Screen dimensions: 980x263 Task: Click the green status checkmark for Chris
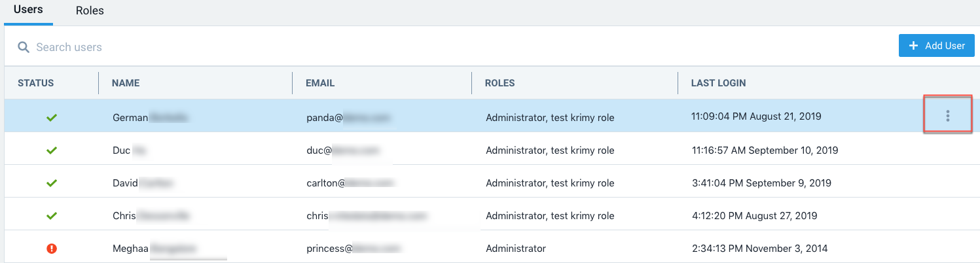(x=52, y=216)
